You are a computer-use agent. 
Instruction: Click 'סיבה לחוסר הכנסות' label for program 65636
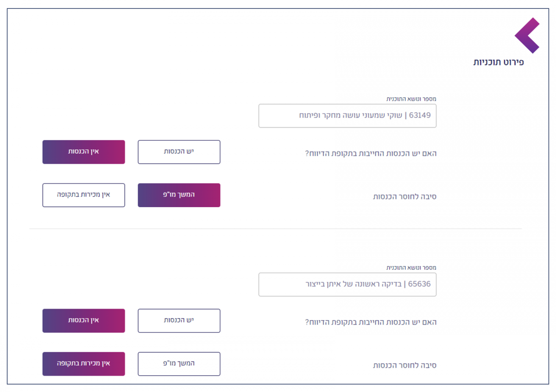[x=404, y=365]
